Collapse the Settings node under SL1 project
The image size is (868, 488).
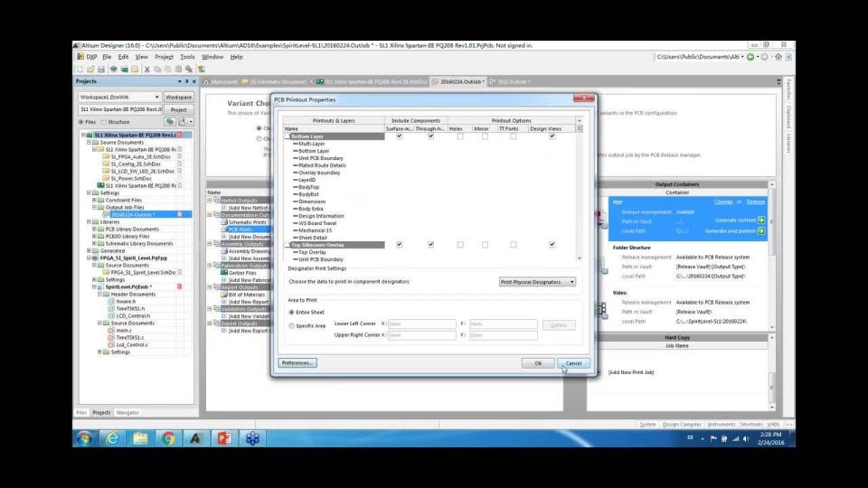tap(89, 193)
